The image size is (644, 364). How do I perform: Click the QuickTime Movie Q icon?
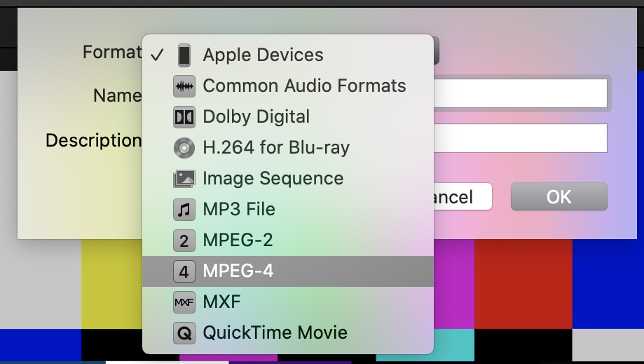(184, 333)
